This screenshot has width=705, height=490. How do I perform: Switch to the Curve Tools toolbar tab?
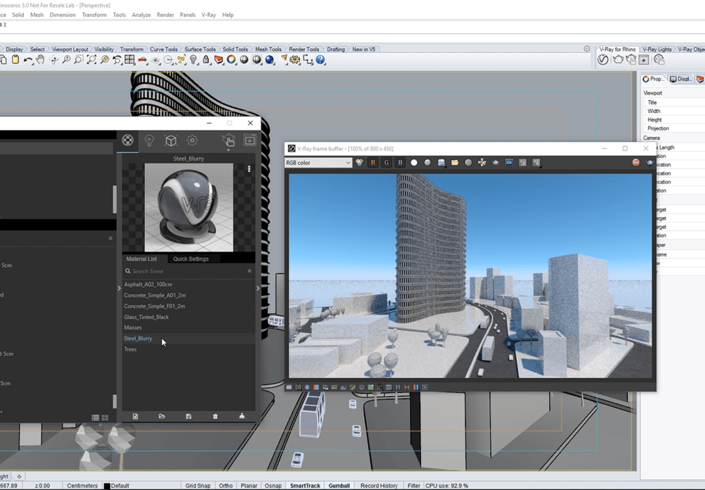pyautogui.click(x=163, y=49)
